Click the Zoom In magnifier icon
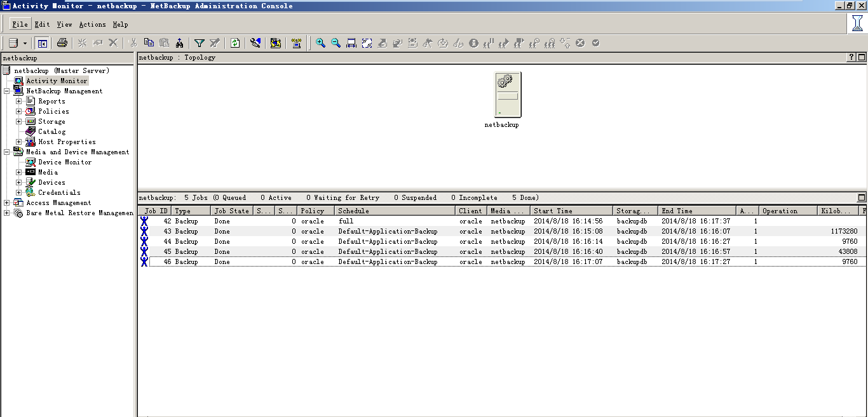Screen dimensions: 868x417 pyautogui.click(x=320, y=43)
